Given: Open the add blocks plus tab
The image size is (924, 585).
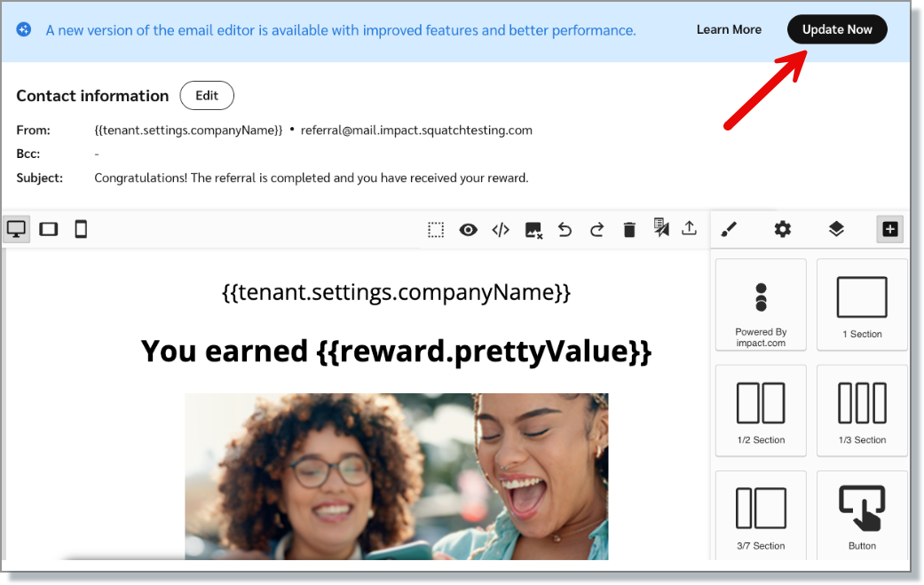Looking at the screenshot, I should 889,229.
